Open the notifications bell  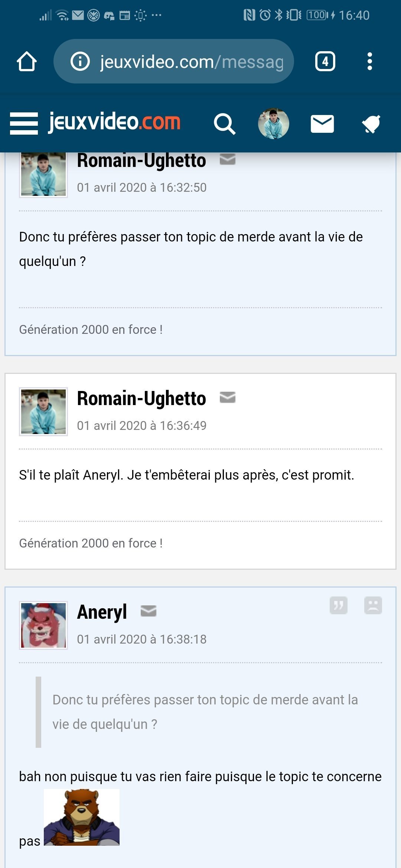point(371,124)
